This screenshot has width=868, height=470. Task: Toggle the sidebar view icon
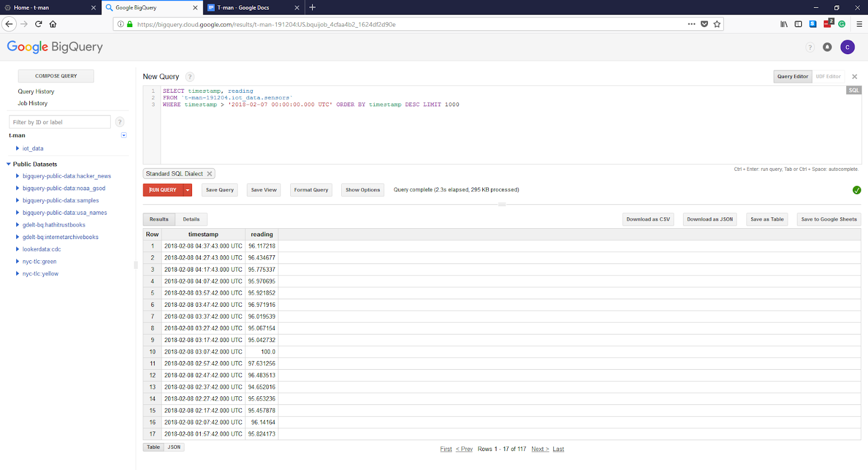(x=798, y=24)
